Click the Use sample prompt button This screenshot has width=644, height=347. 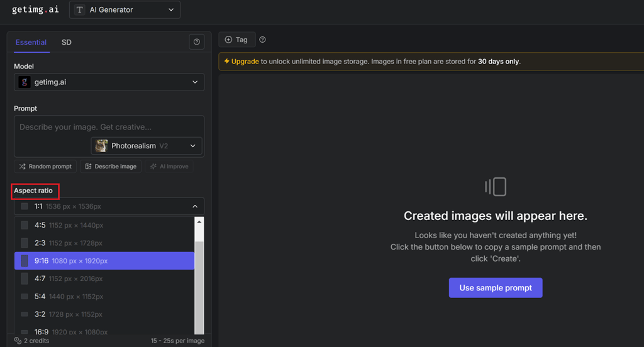pos(496,288)
